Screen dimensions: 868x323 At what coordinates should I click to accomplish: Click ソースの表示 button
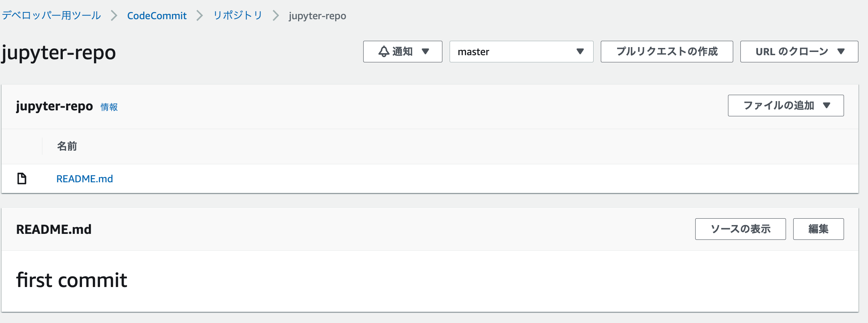click(740, 229)
